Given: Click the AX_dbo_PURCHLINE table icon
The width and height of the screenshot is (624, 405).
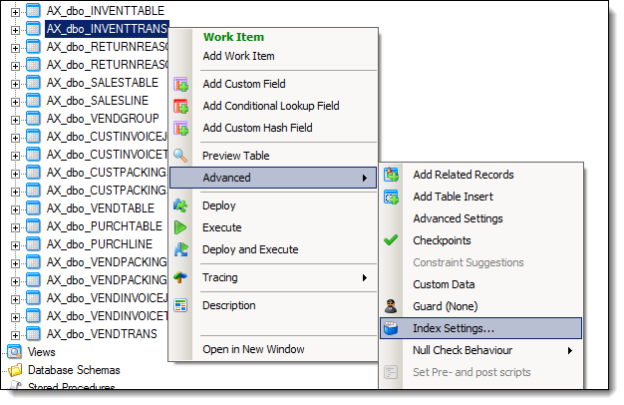Looking at the screenshot, I should coord(33,244).
